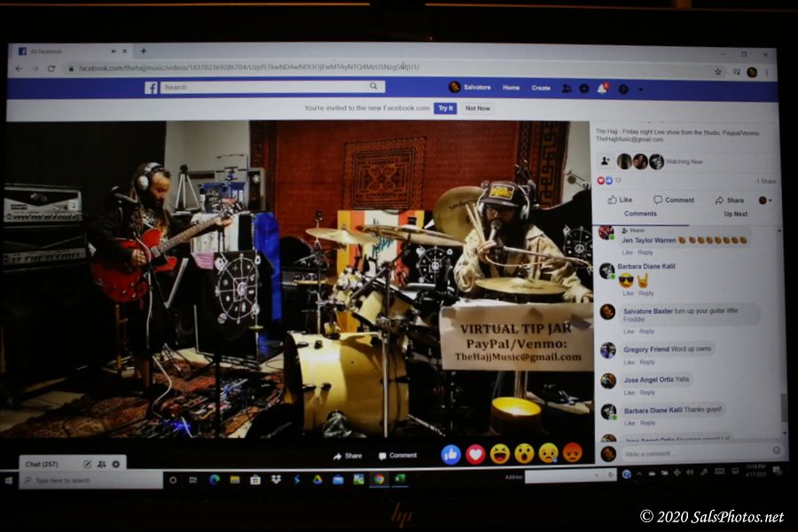Click the Angry reaction emoji
Image resolution: width=798 pixels, height=532 pixels.
(x=573, y=453)
